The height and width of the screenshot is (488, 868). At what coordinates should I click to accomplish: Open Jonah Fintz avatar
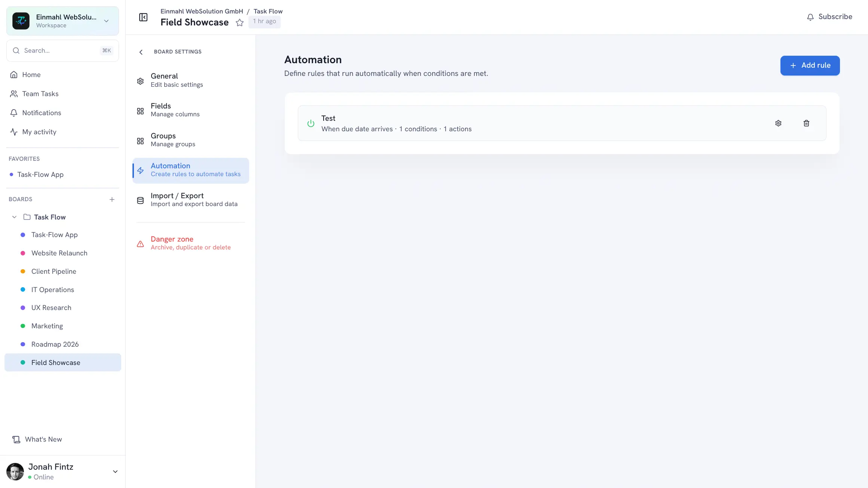15,472
